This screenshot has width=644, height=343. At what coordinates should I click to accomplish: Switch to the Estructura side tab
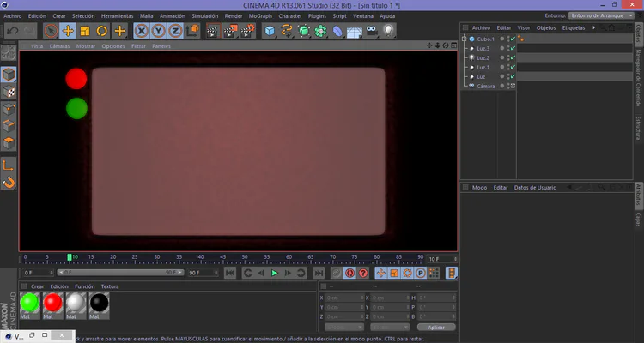coord(639,128)
